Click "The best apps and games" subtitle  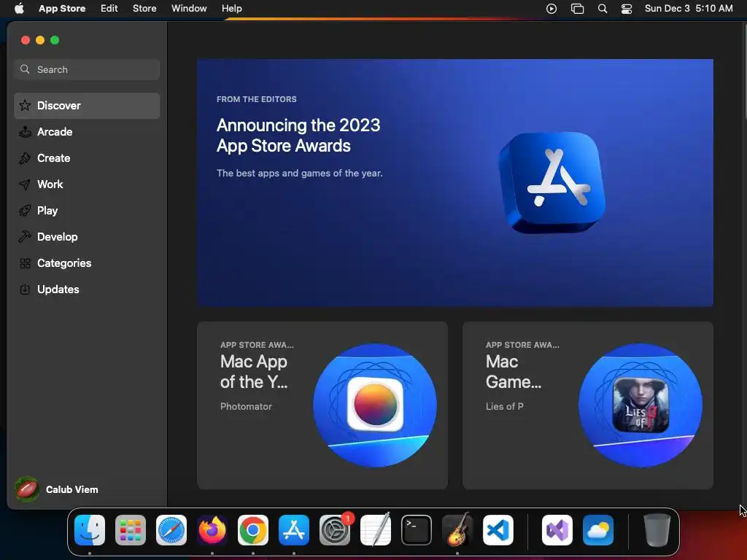(x=300, y=173)
